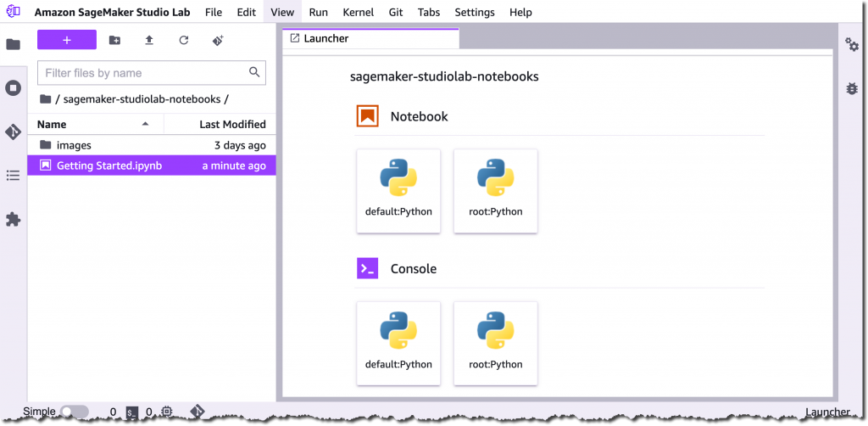Click the search magnifier in filter box

coord(254,72)
